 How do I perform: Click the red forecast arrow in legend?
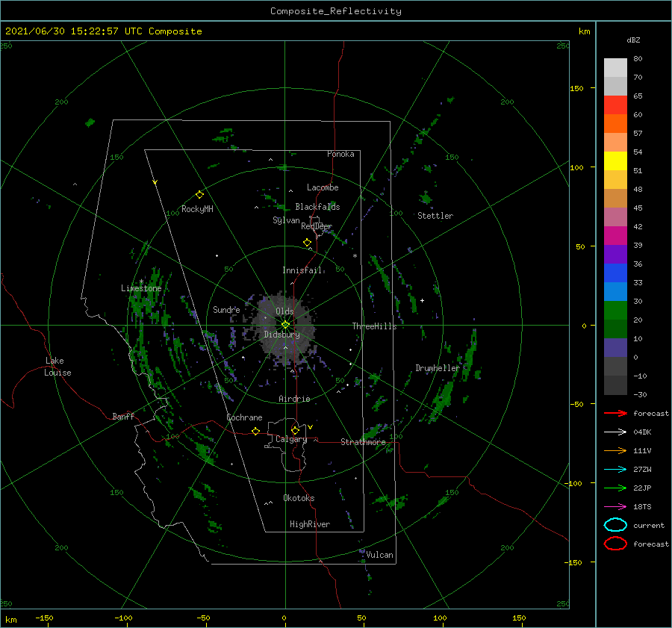(x=615, y=413)
